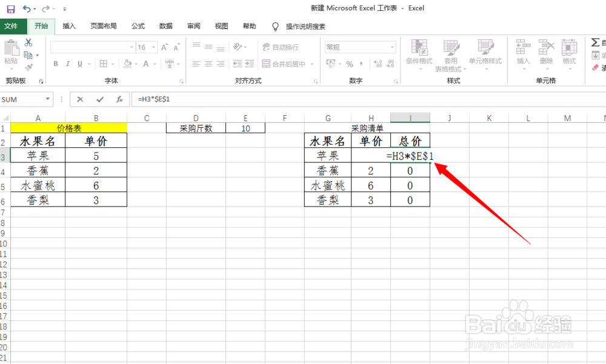Viewport: 606px width, 364px height.
Task: Decrease font size with small A icon
Action: [176, 47]
